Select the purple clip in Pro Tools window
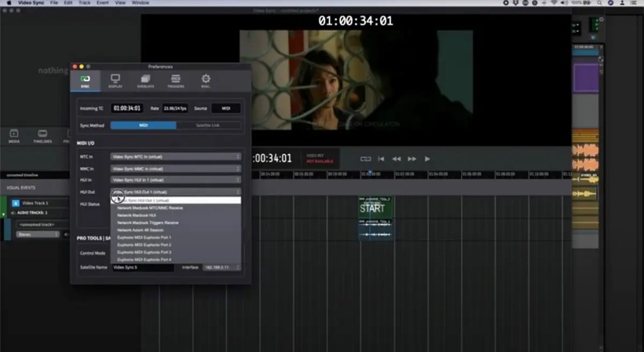The width and height of the screenshot is (644, 352). pyautogui.click(x=586, y=77)
